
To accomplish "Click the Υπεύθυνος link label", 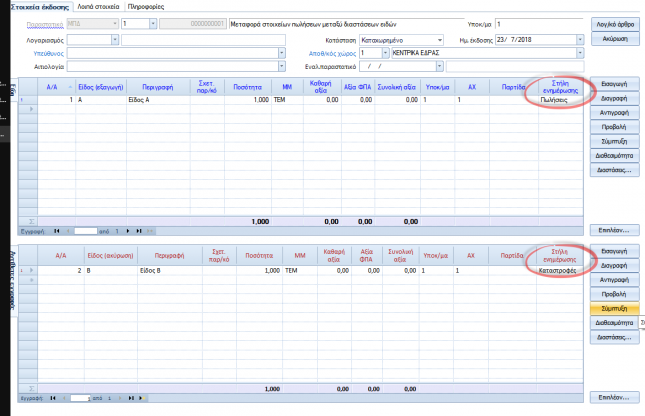I will [x=49, y=53].
